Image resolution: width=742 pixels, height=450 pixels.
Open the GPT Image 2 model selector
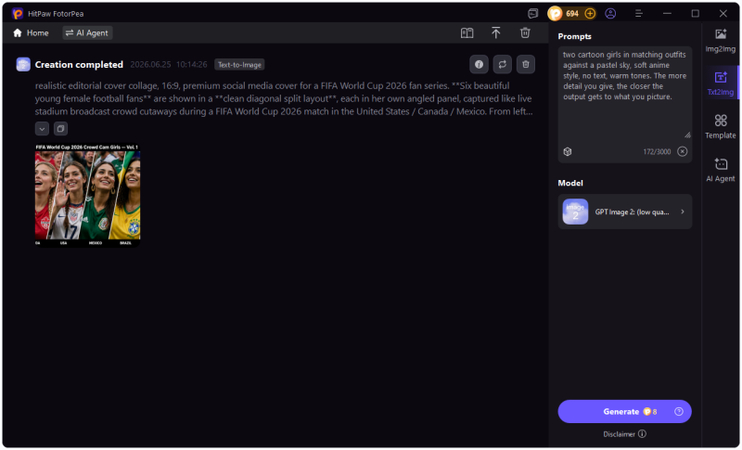point(625,212)
